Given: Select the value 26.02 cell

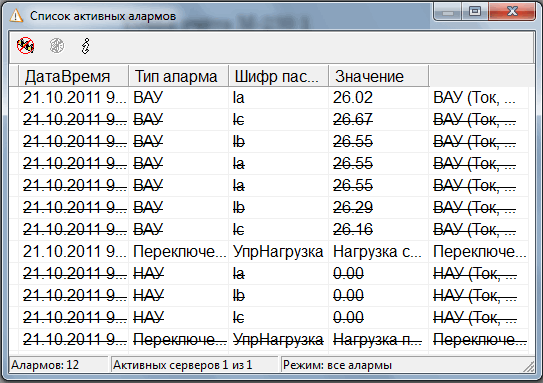Looking at the screenshot, I should point(379,98).
